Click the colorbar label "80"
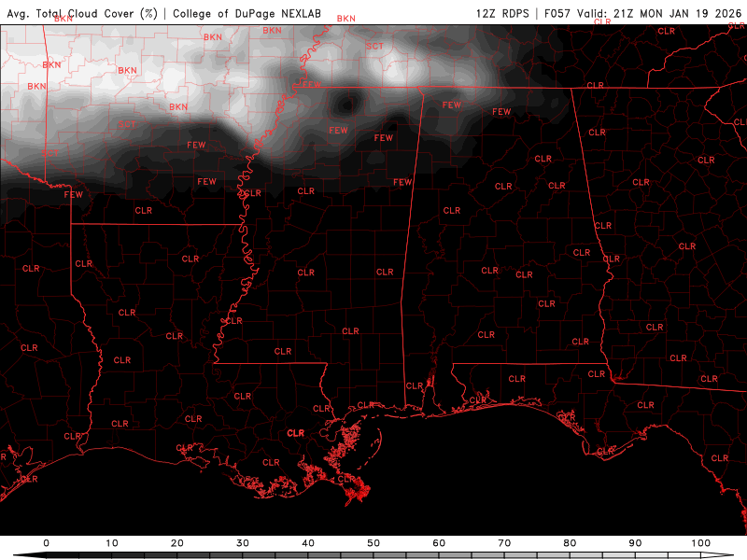Screen dimensions: 747x560 point(570,543)
